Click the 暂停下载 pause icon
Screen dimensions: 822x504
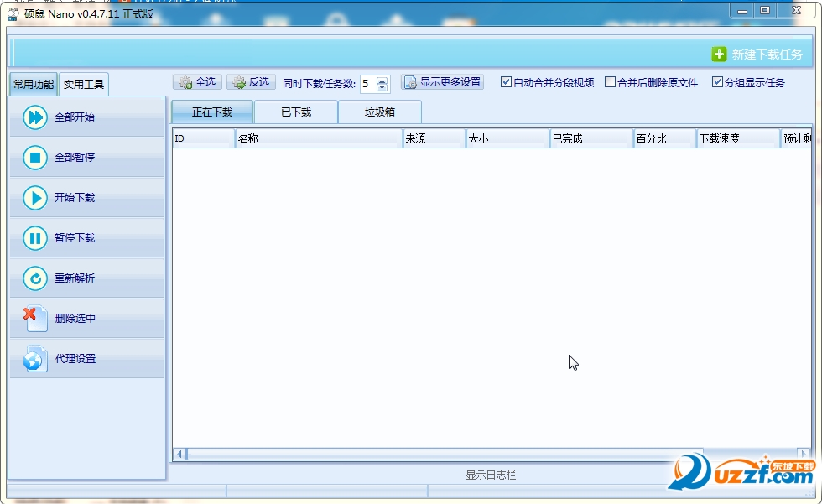35,238
